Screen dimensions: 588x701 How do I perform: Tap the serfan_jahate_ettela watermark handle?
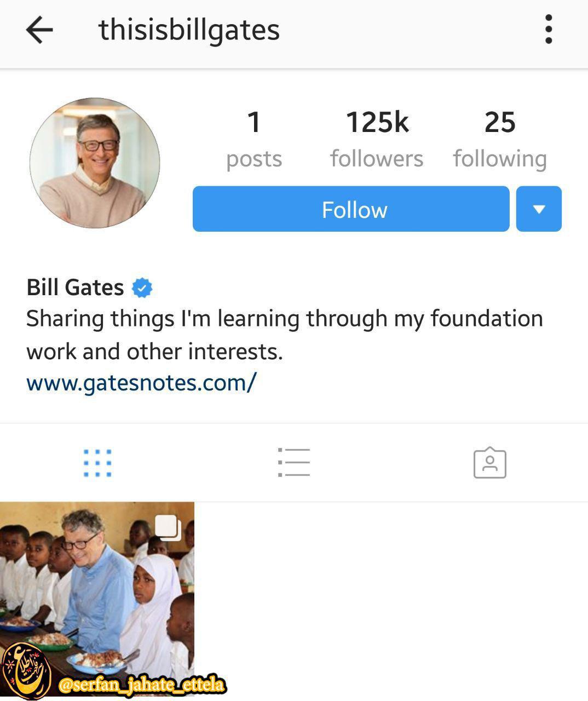142,685
